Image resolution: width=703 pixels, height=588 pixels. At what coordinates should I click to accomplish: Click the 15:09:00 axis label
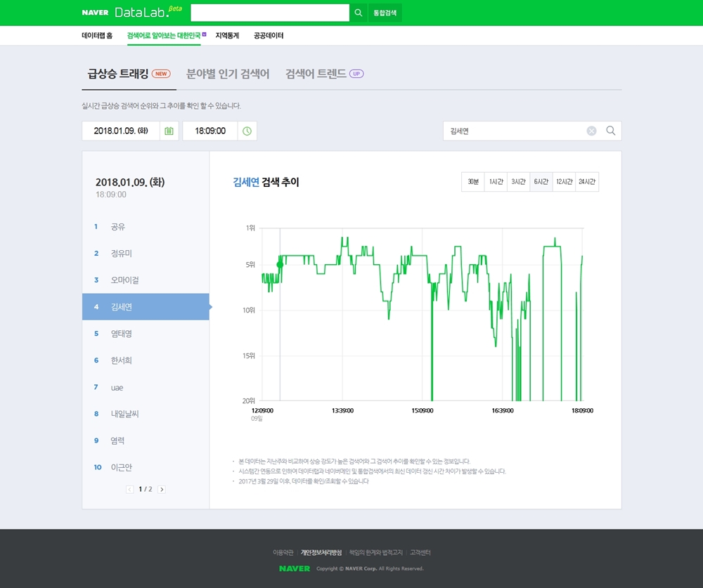(423, 410)
